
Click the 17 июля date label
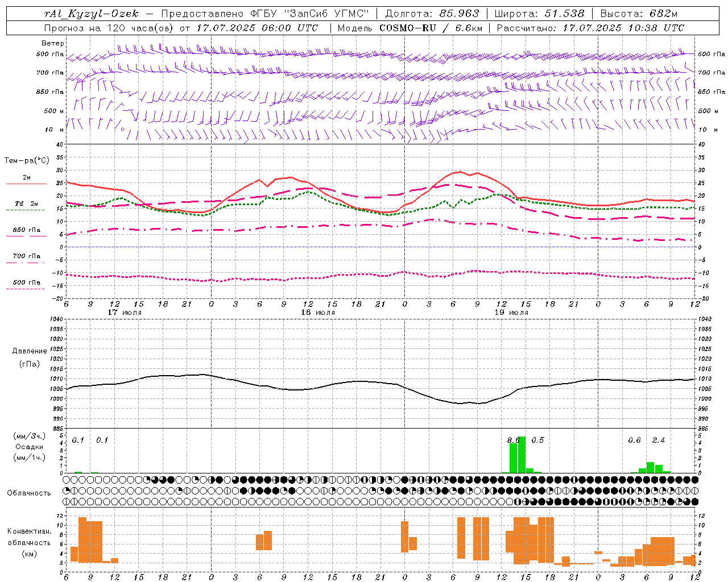125,313
